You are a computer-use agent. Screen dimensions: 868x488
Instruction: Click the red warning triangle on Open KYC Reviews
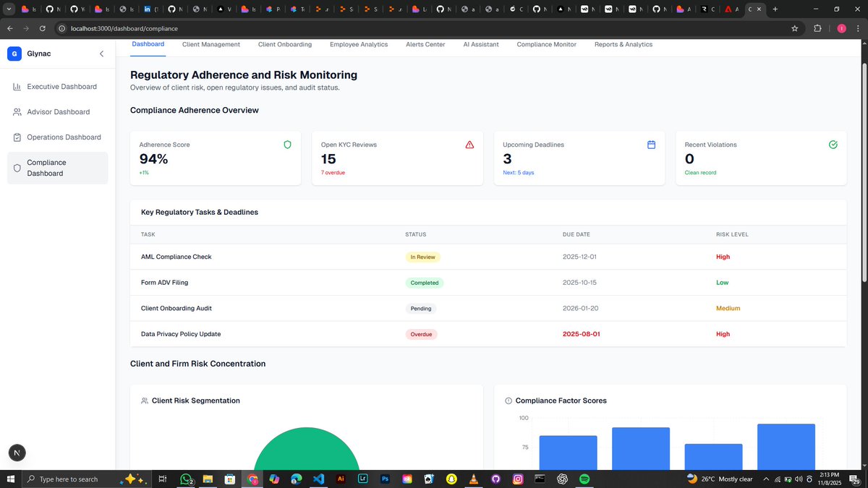click(469, 145)
